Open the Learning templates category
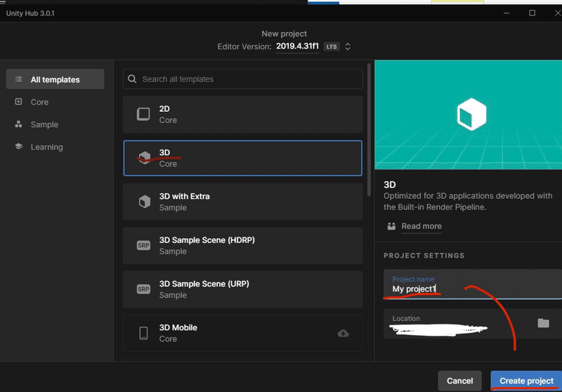Viewport: 562px width, 392px height. (46, 147)
